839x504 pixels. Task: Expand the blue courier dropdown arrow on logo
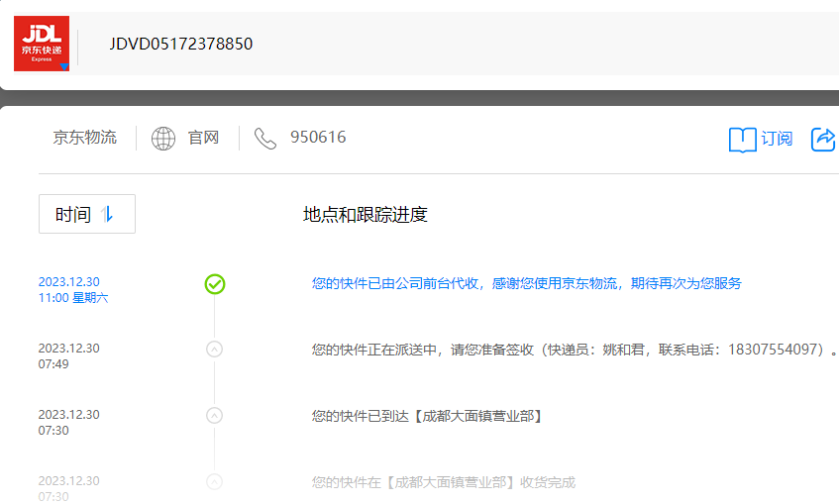64,67
